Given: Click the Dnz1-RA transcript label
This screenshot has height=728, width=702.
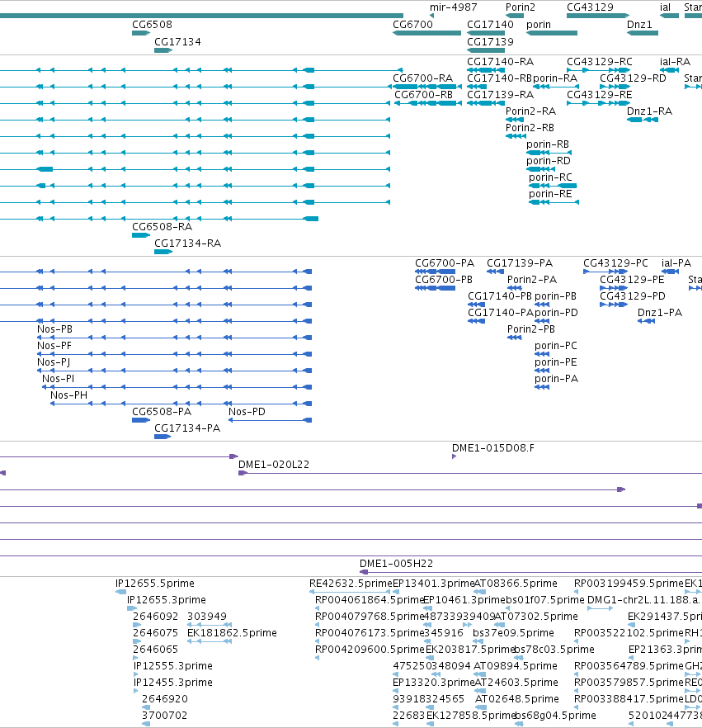Looking at the screenshot, I should tap(649, 111).
